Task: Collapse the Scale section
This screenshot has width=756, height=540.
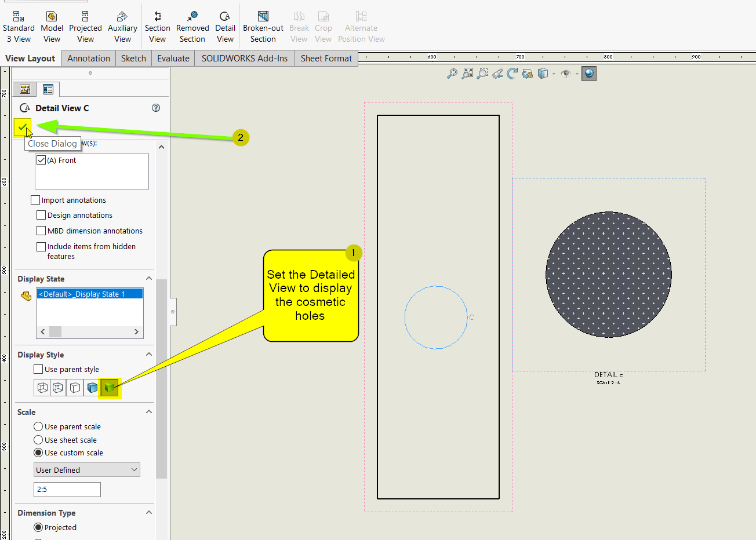Action: point(149,412)
